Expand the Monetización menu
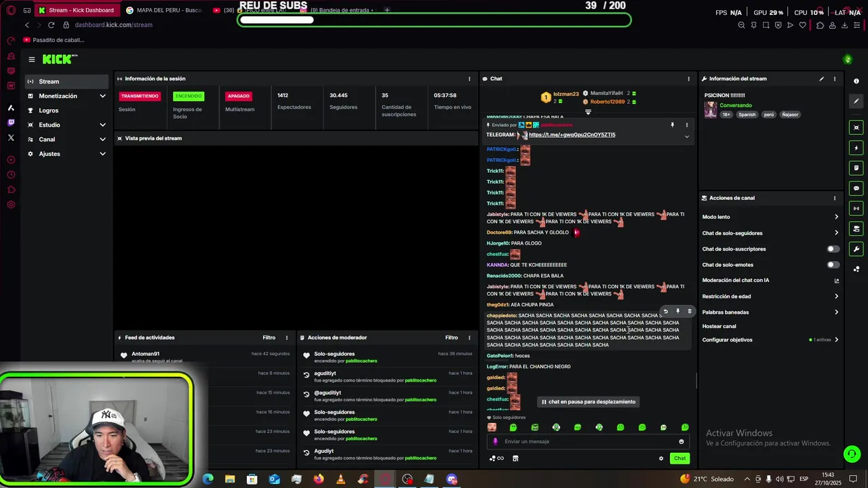Image resolution: width=868 pixels, height=488 pixels. pyautogui.click(x=66, y=96)
